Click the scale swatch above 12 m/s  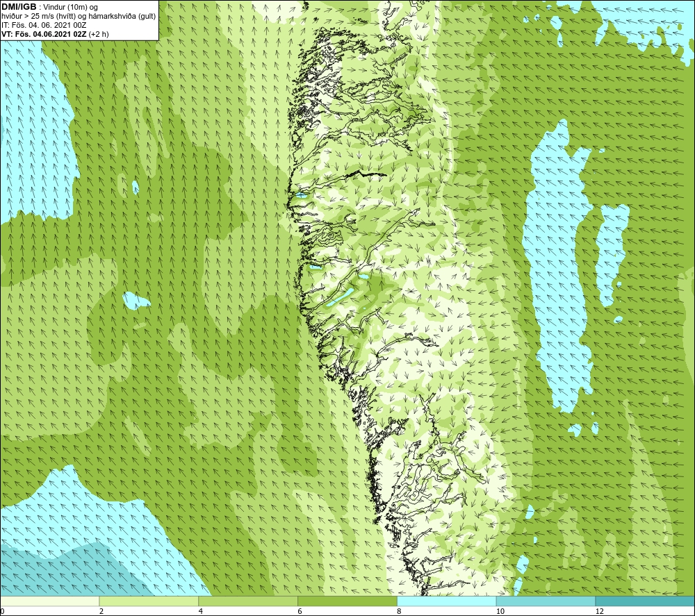[645, 601]
